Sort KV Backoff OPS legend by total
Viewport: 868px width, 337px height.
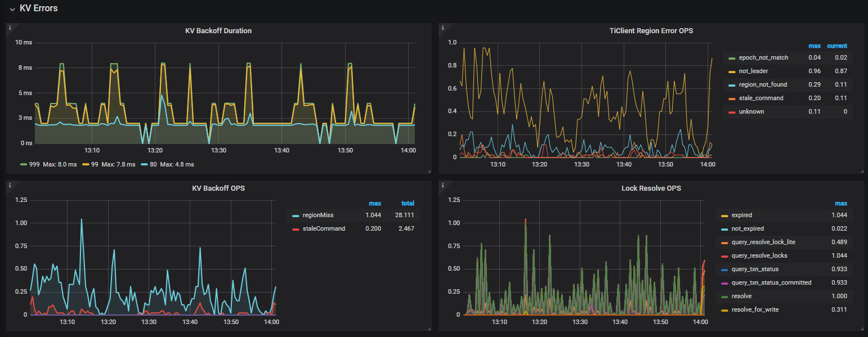pyautogui.click(x=408, y=203)
